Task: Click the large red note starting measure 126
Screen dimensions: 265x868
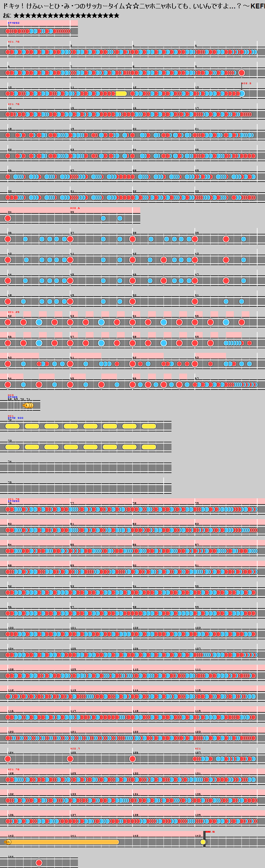Action: tap(132, 759)
